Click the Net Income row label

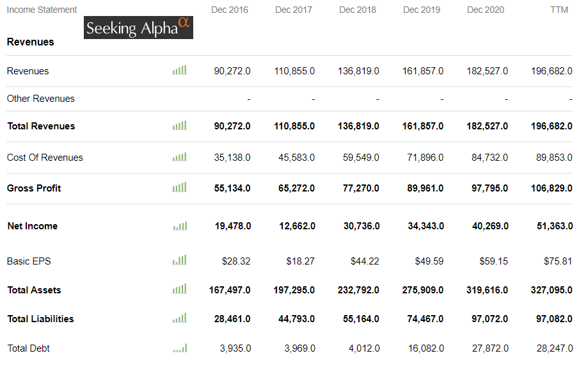[x=33, y=226]
